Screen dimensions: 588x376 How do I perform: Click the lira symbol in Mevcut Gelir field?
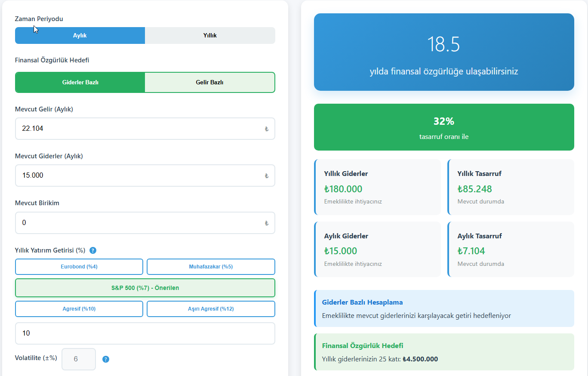266,129
